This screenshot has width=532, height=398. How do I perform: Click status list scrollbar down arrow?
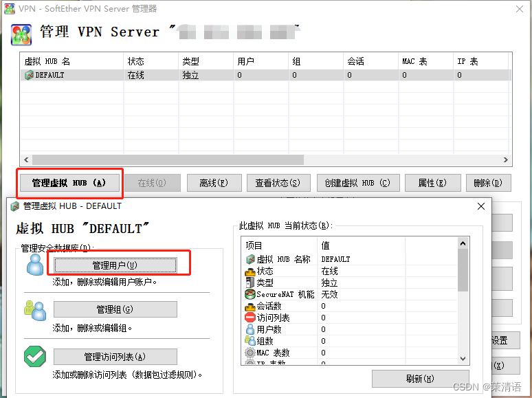click(x=463, y=359)
